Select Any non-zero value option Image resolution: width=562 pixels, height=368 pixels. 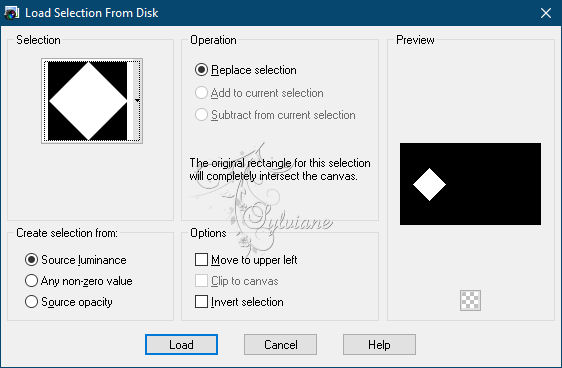click(x=78, y=281)
